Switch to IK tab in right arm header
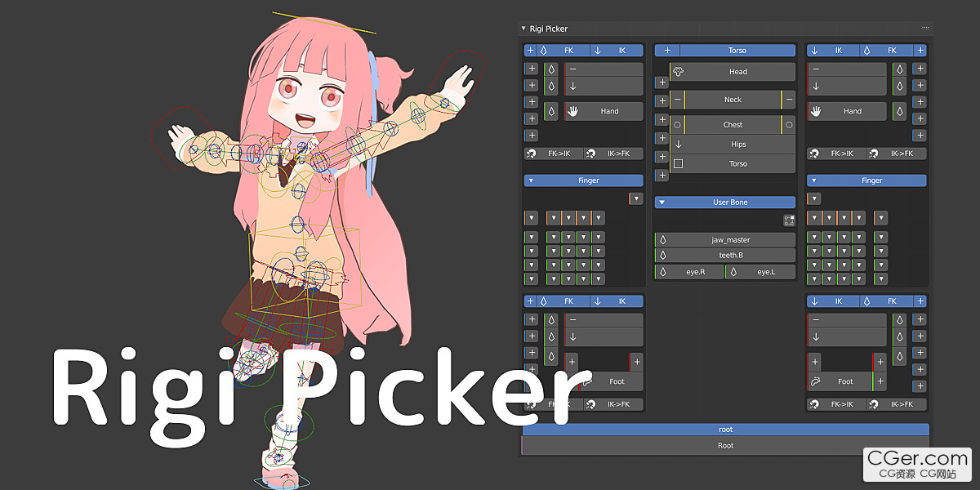 (x=834, y=51)
